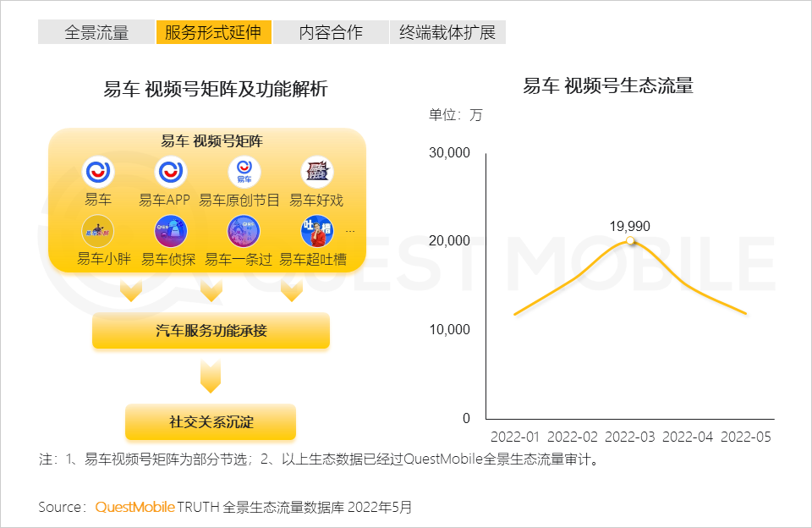Click the 30,000 y-axis value

pos(449,152)
